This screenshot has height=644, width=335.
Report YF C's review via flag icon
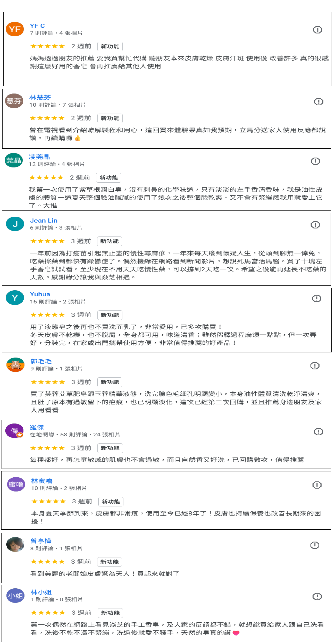(x=317, y=30)
